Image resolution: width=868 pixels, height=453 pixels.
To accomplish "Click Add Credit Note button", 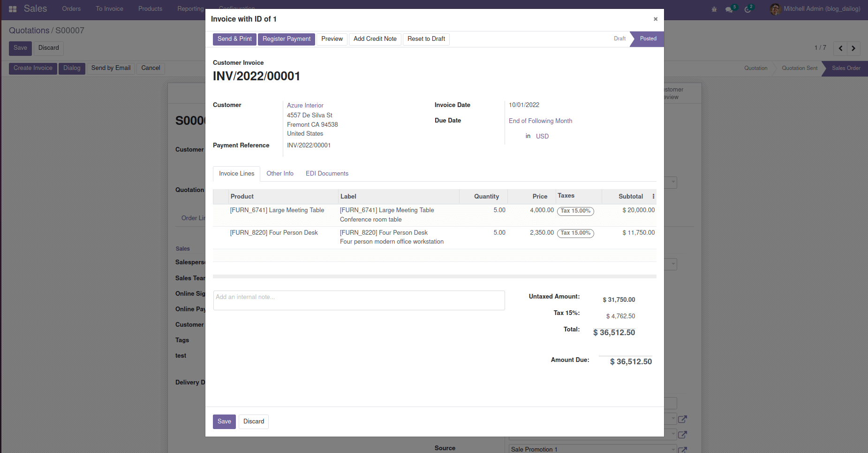I will [375, 39].
